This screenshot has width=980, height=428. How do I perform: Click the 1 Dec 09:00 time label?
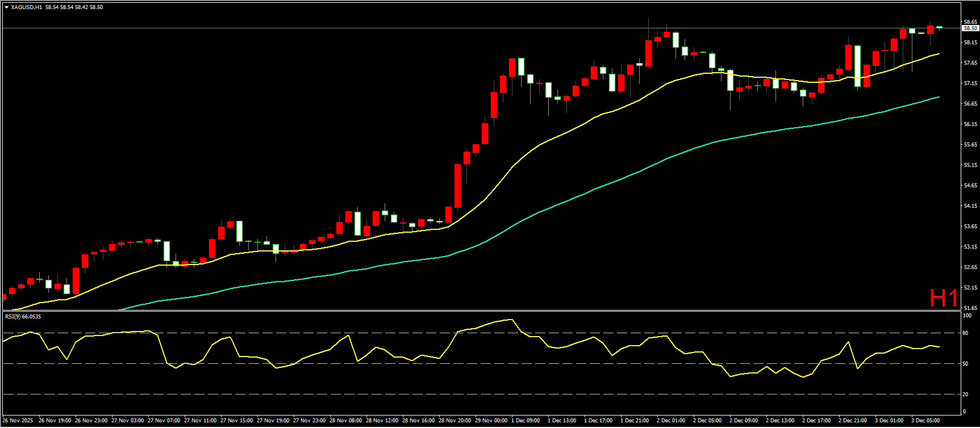point(526,421)
